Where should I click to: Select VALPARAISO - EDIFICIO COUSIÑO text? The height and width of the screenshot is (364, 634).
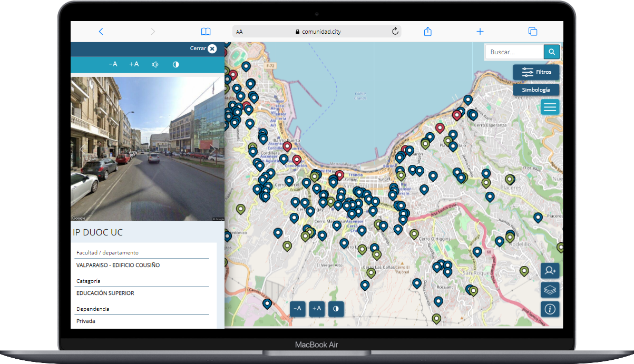[118, 265]
